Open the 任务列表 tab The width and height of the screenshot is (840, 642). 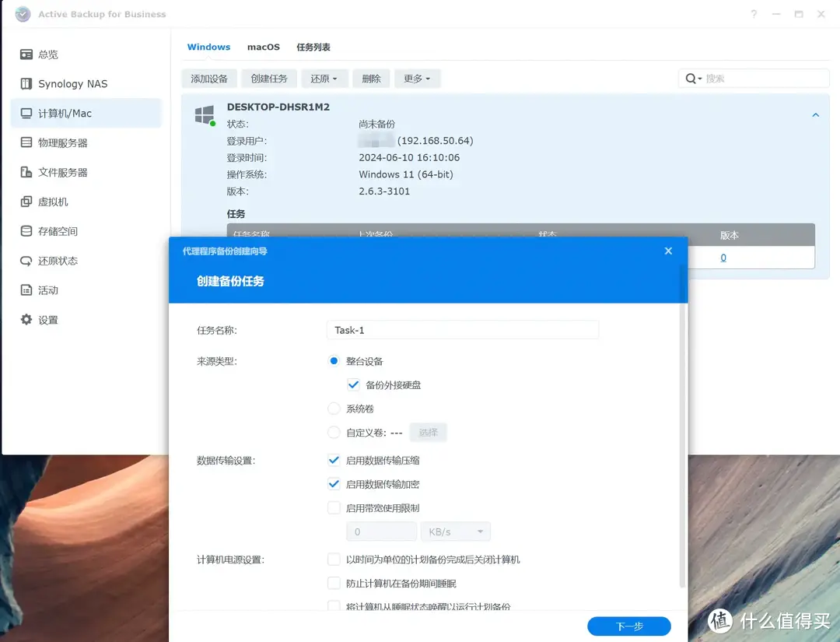pos(313,47)
